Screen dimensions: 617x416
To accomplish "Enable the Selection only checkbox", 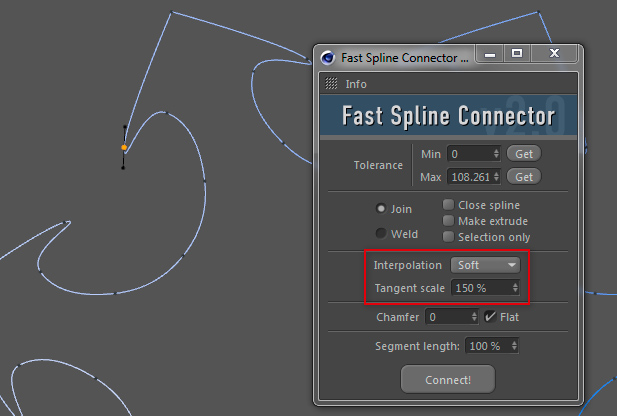I will click(448, 237).
